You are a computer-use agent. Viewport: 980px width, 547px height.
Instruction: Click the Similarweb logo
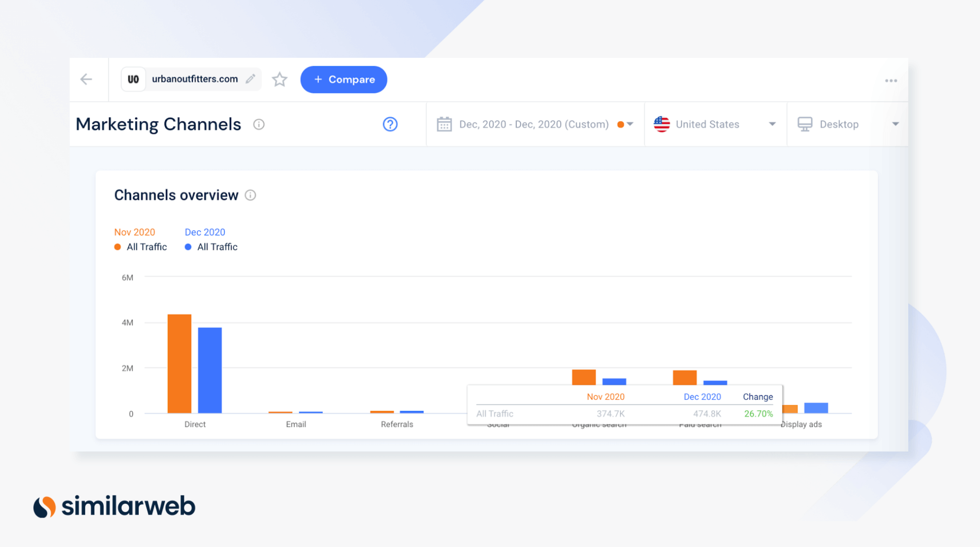(115, 506)
